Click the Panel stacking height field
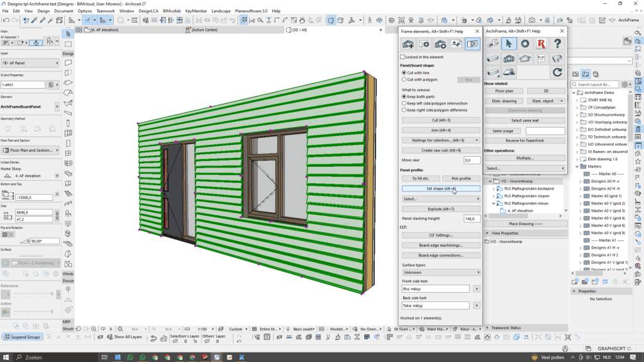 (472, 218)
